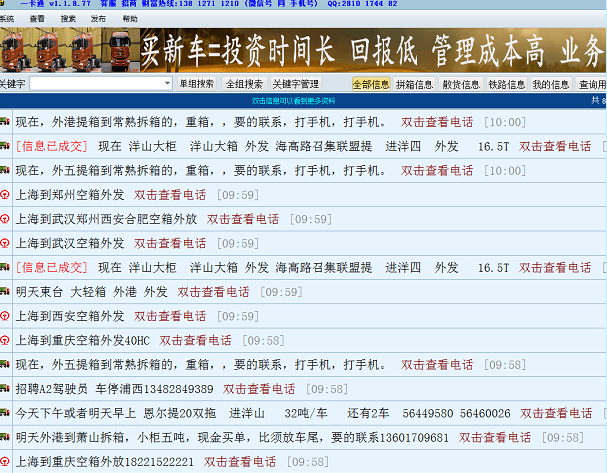607x473 pixels.
Task: Click truck icon beside 明天外港到萧山拆箱 listing
Action: coord(5,437)
